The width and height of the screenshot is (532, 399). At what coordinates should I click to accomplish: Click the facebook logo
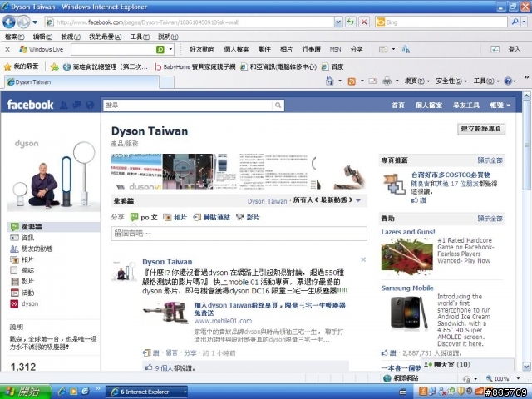point(30,105)
